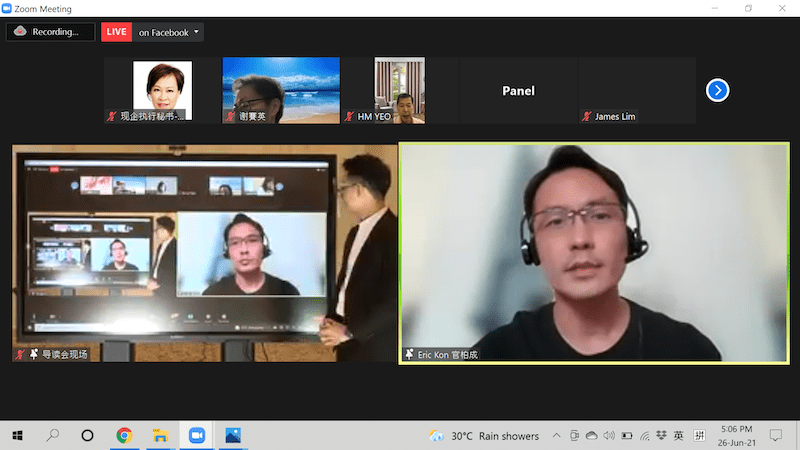Select the Panel participant tile

(517, 90)
